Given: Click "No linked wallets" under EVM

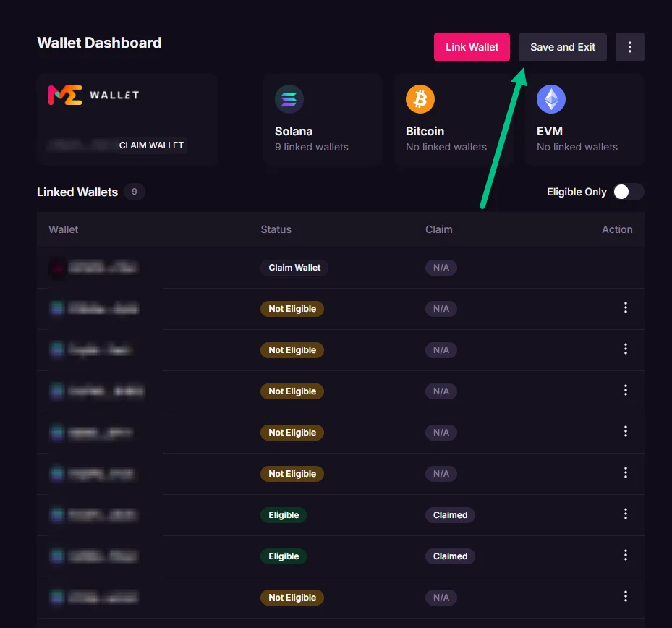Looking at the screenshot, I should (x=577, y=147).
